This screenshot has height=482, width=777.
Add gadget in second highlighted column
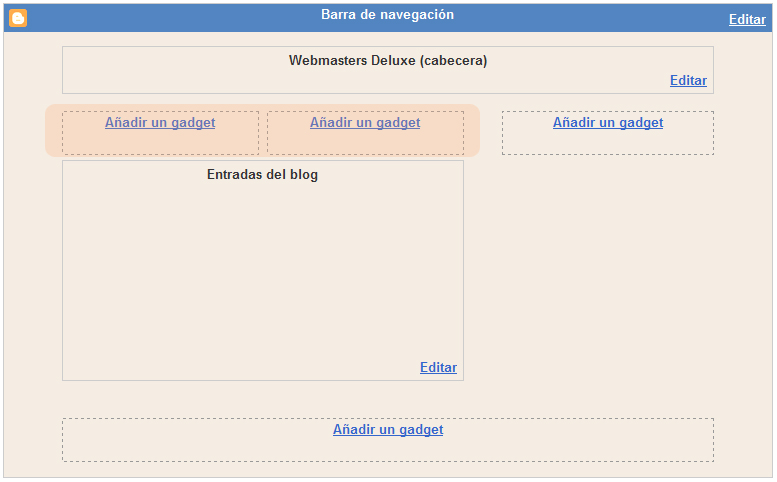pyautogui.click(x=365, y=122)
